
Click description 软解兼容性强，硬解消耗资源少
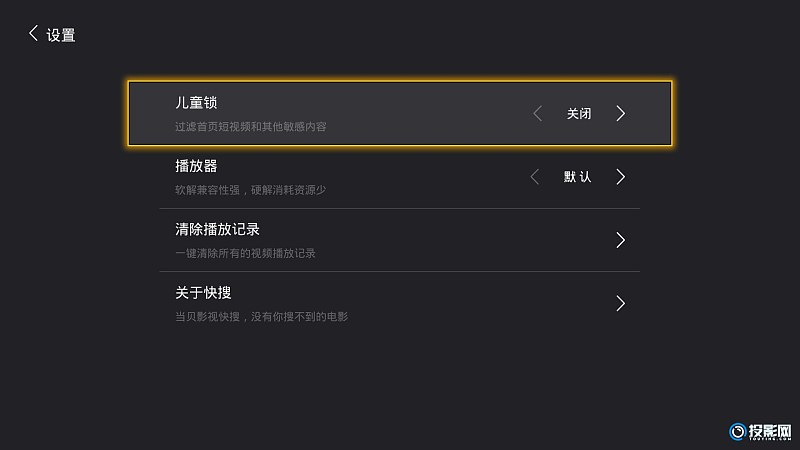coord(251,190)
